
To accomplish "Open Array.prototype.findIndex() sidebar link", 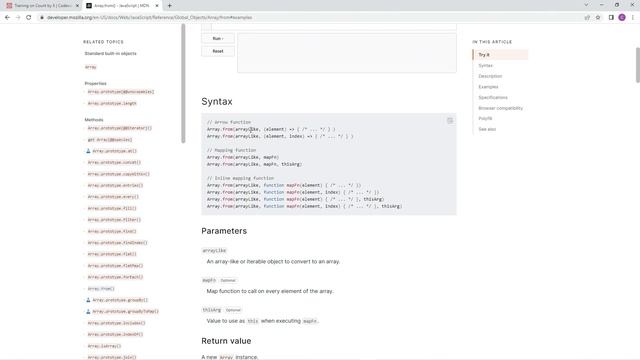I will (x=117, y=242).
